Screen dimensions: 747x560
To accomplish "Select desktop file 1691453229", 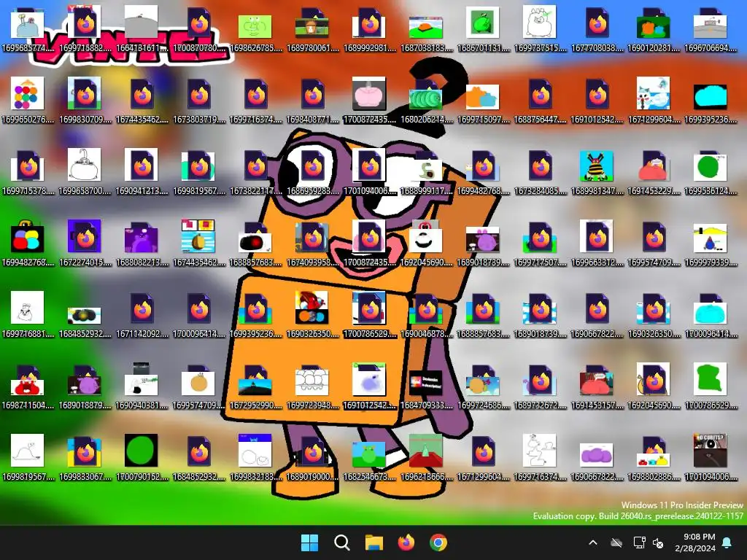I will point(654,172).
